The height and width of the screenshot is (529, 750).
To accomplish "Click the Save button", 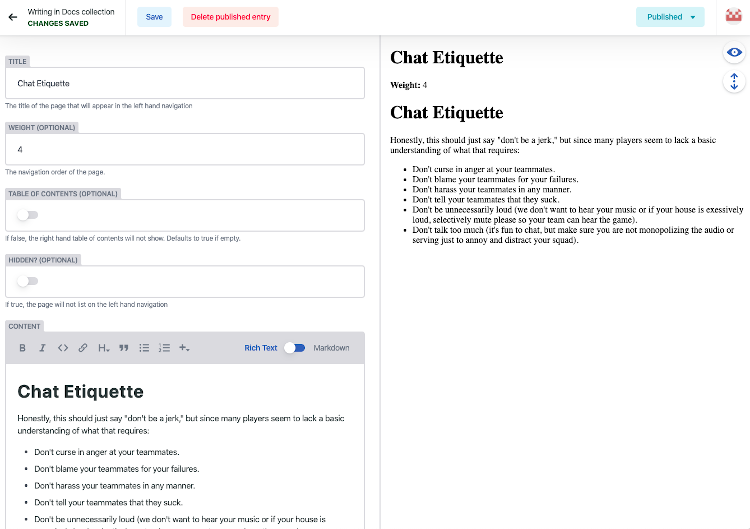I will click(x=154, y=17).
